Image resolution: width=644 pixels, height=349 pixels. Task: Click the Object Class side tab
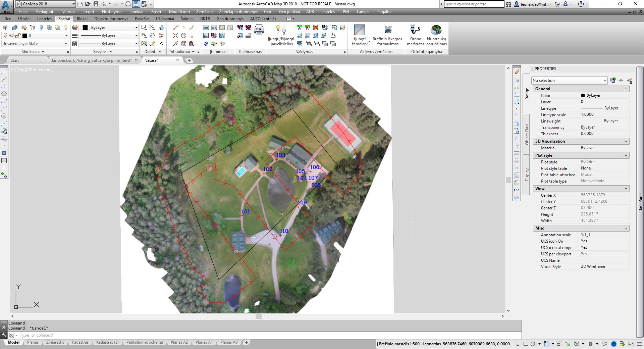pyautogui.click(x=527, y=134)
